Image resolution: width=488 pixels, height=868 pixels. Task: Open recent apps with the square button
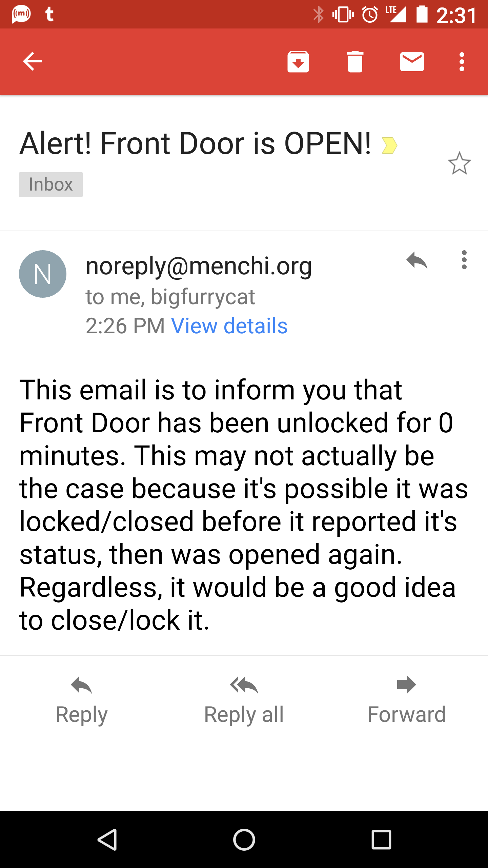381,840
